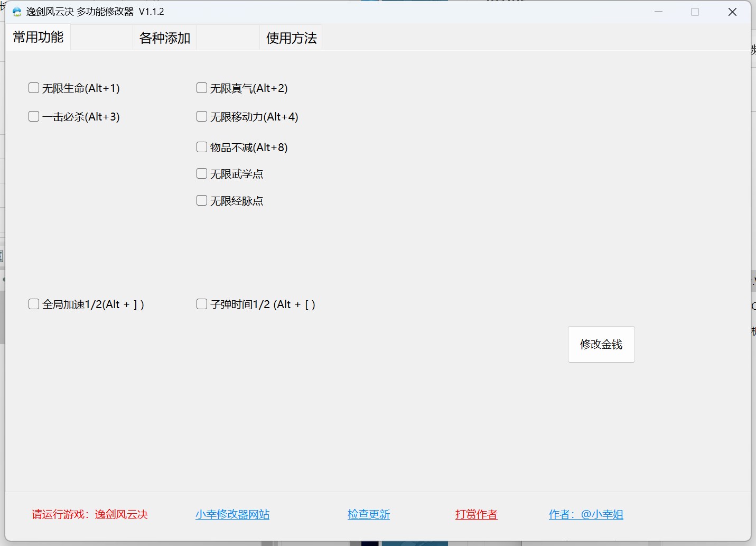Select the 常用功能 tab
Image resolution: width=756 pixels, height=546 pixels.
38,37
